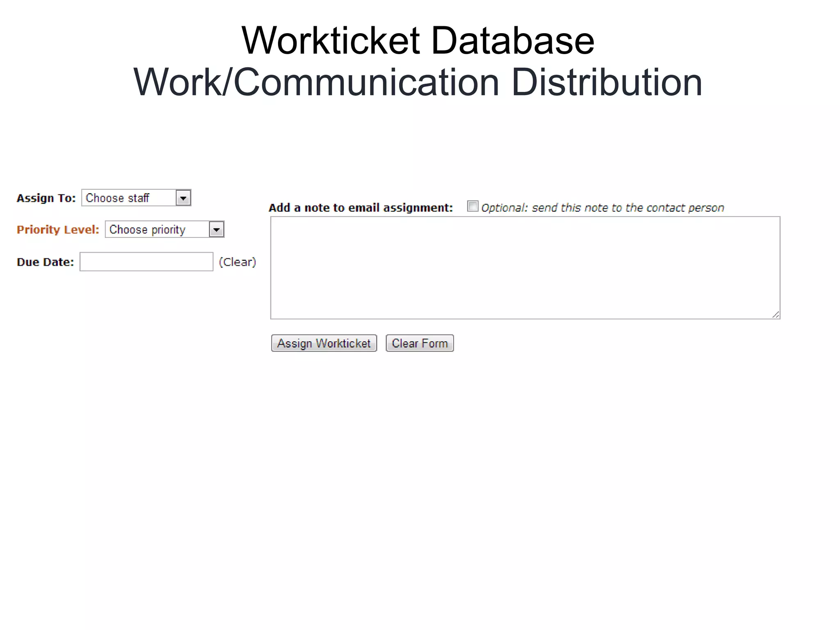Image resolution: width=840 pixels, height=630 pixels.
Task: Click the 'Due Date:' label
Action: click(45, 262)
